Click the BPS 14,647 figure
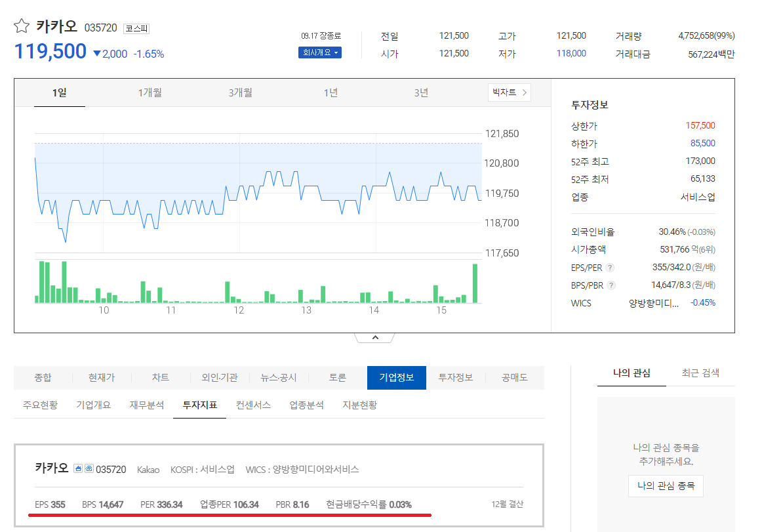This screenshot has width=762, height=532. point(102,504)
